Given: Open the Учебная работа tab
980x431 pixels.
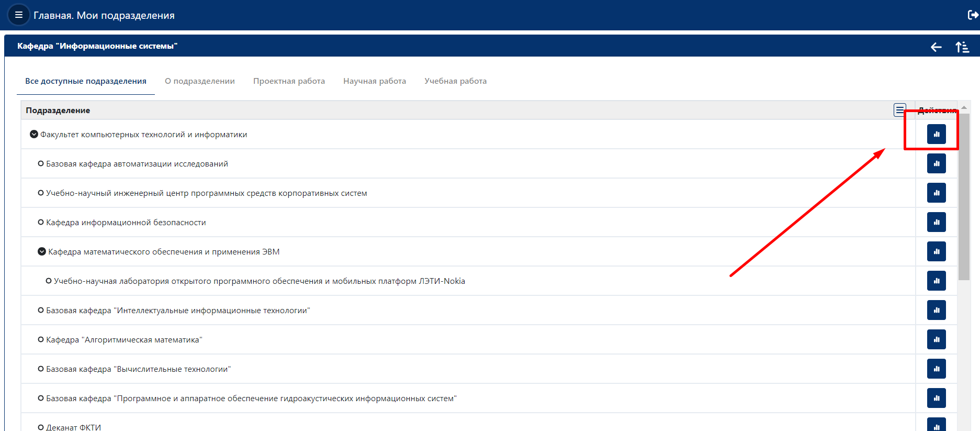Looking at the screenshot, I should tap(455, 81).
